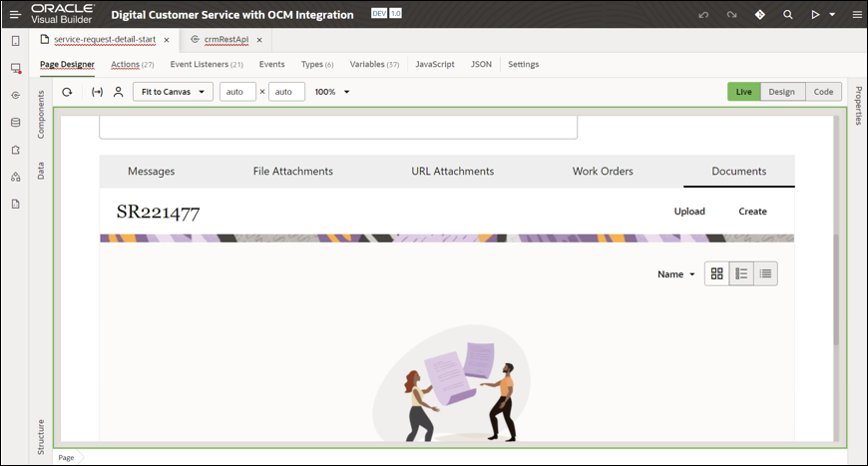Select the Work Orders tab
The image size is (868, 466).
pos(603,171)
